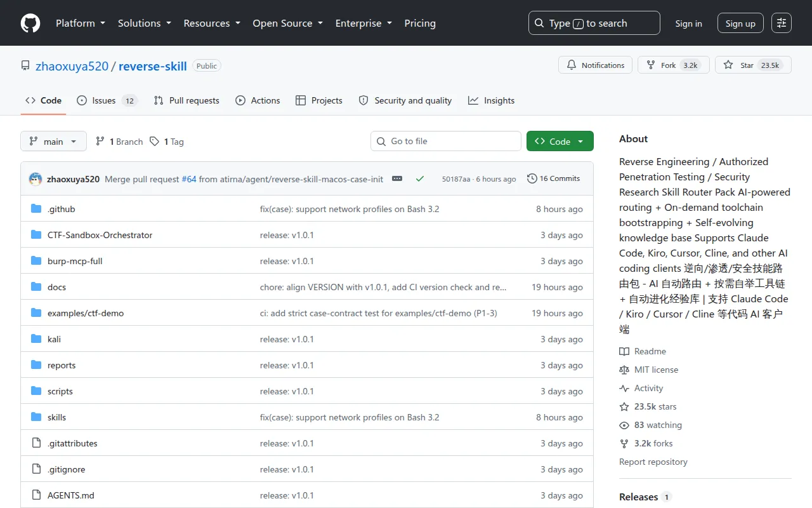Click the eye icon beside 83 watching
This screenshot has width=812, height=508.
(x=624, y=425)
